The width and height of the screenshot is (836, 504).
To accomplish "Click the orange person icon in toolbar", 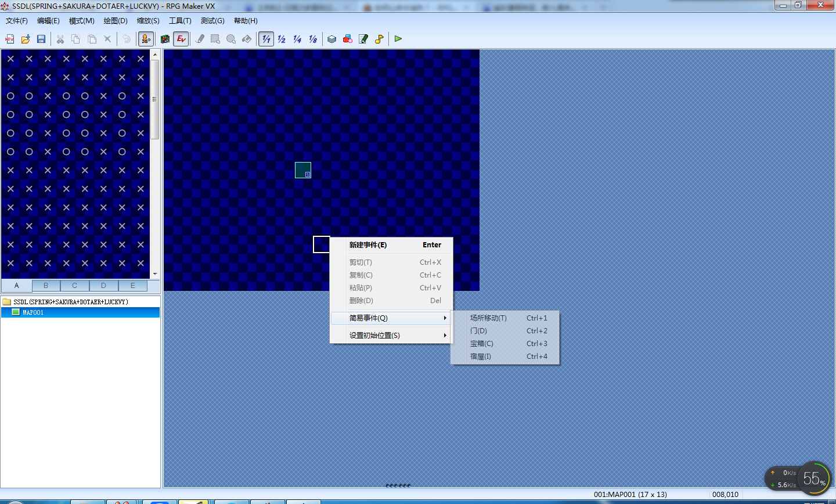I will click(146, 39).
